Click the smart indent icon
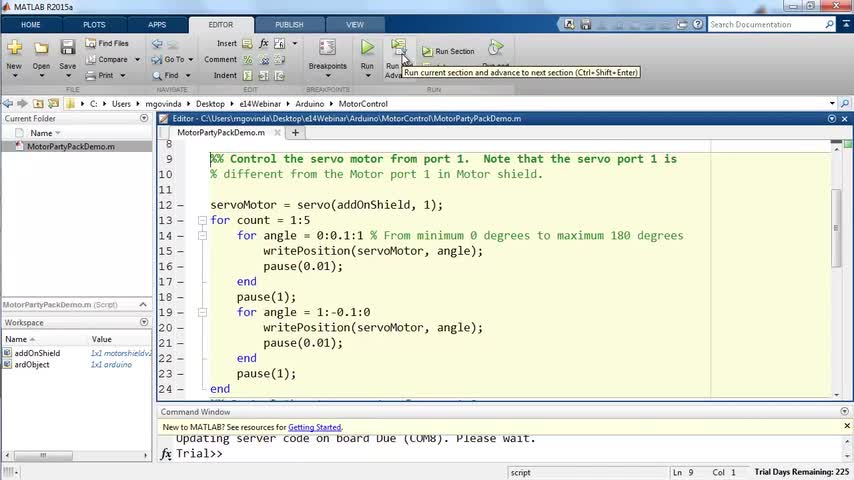 click(247, 75)
